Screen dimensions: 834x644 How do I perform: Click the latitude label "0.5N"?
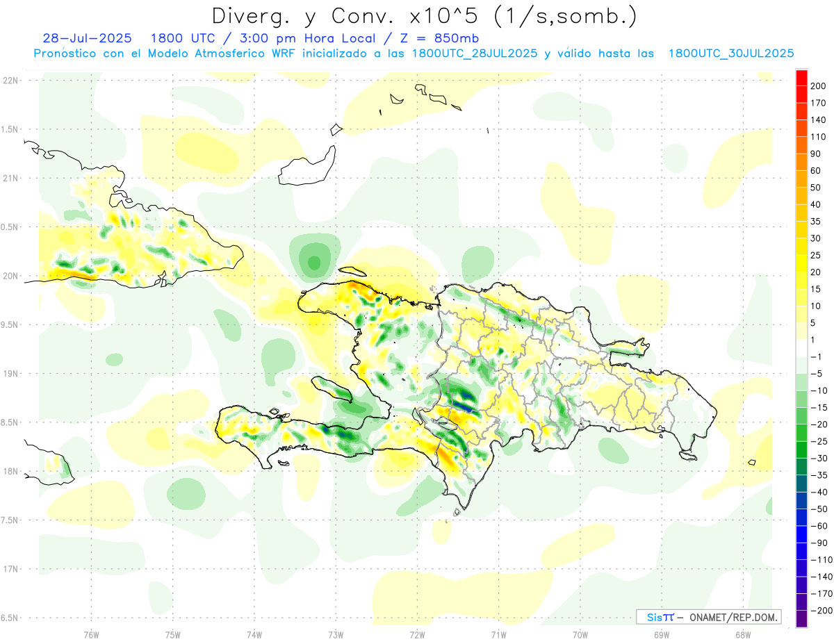(10, 227)
